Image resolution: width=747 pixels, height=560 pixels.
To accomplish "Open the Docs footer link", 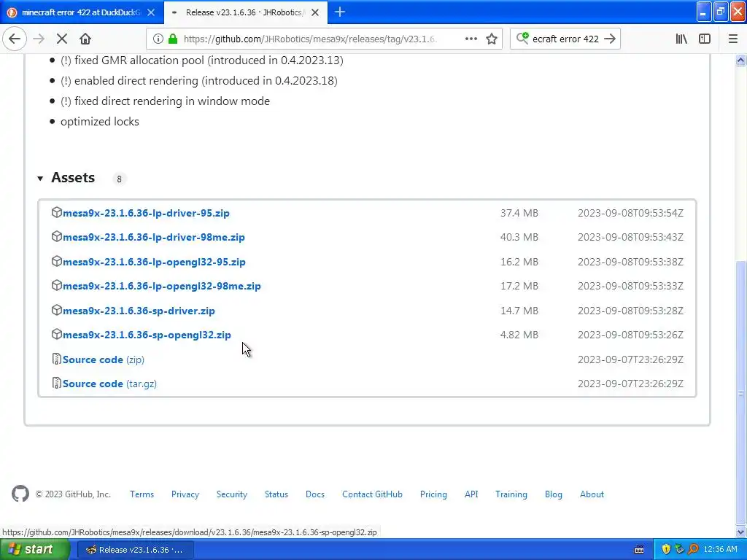I will pyautogui.click(x=315, y=494).
